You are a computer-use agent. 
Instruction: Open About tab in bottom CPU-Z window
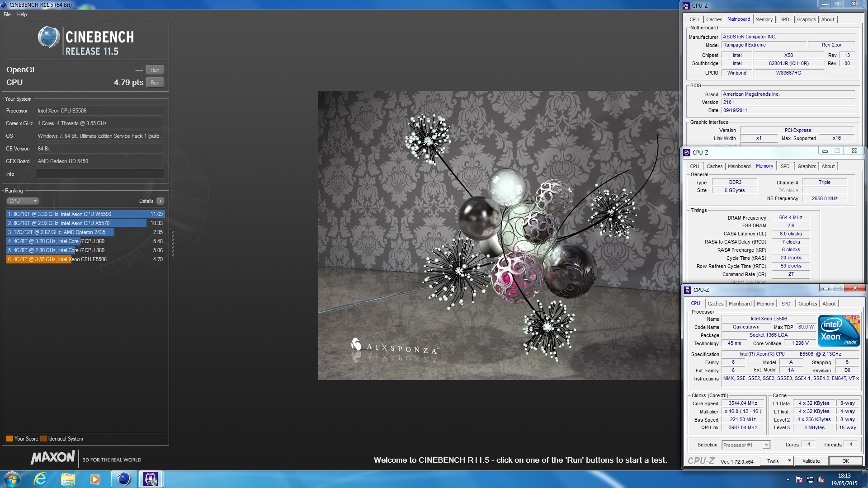click(x=829, y=304)
